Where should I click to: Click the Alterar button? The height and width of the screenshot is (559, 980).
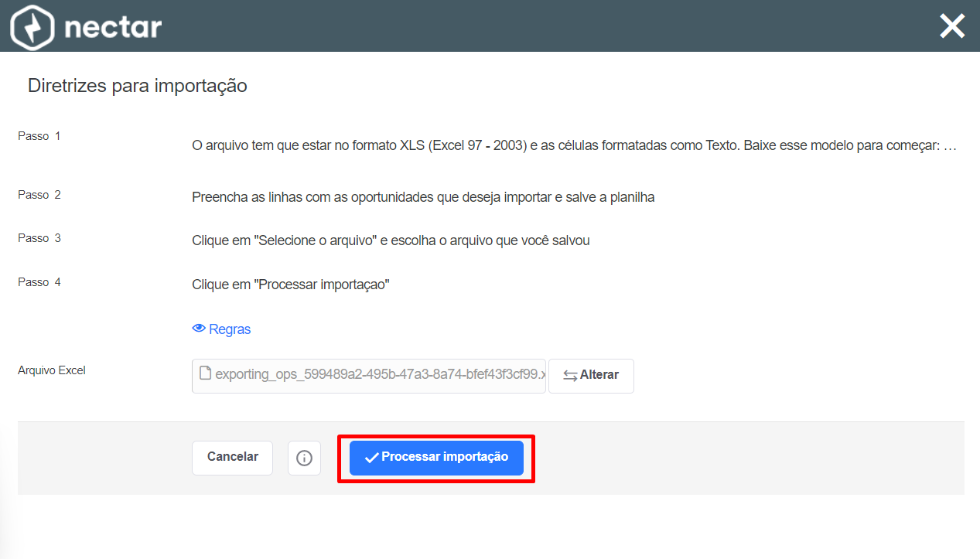click(591, 376)
